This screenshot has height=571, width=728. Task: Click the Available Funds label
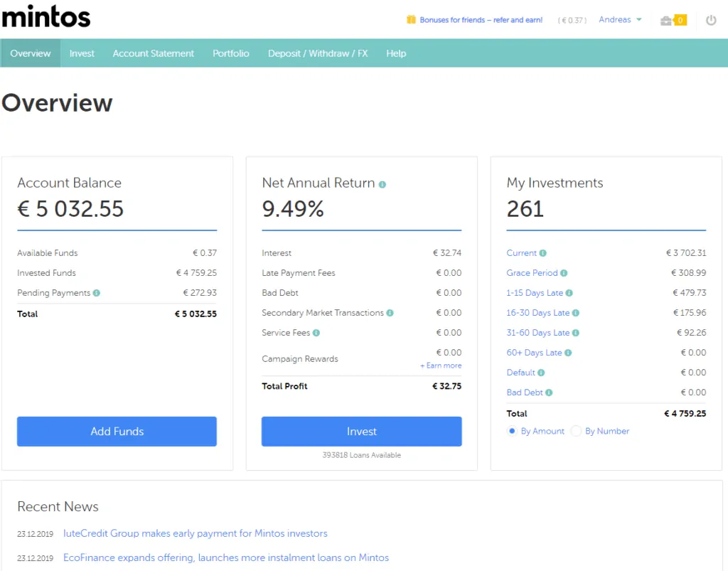pos(48,253)
